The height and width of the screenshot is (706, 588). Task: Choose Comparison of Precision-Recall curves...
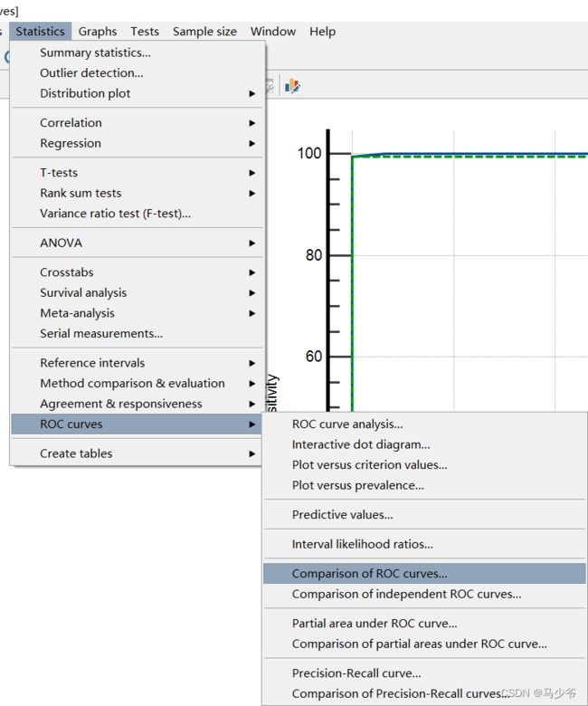point(424,693)
